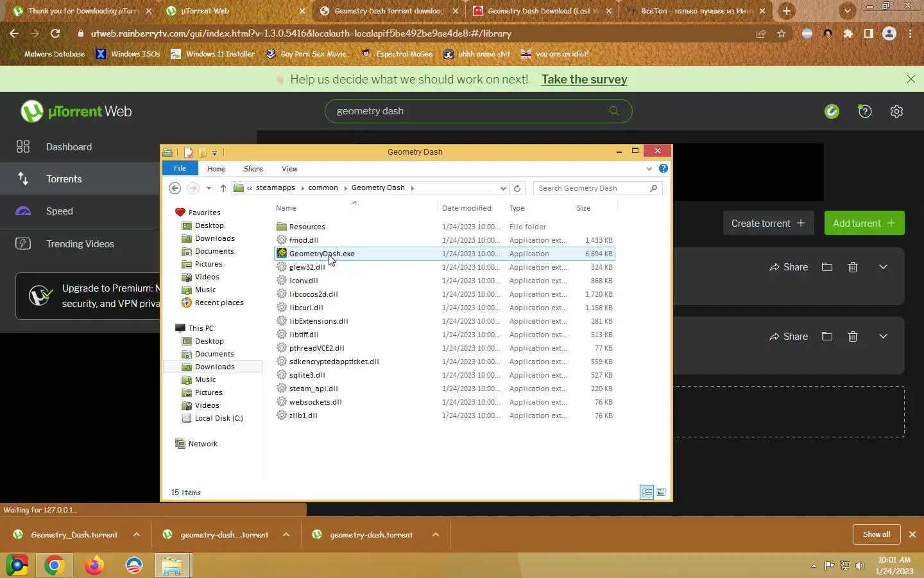Go up one folder level in Explorer
This screenshot has width=924, height=578.
click(x=223, y=188)
